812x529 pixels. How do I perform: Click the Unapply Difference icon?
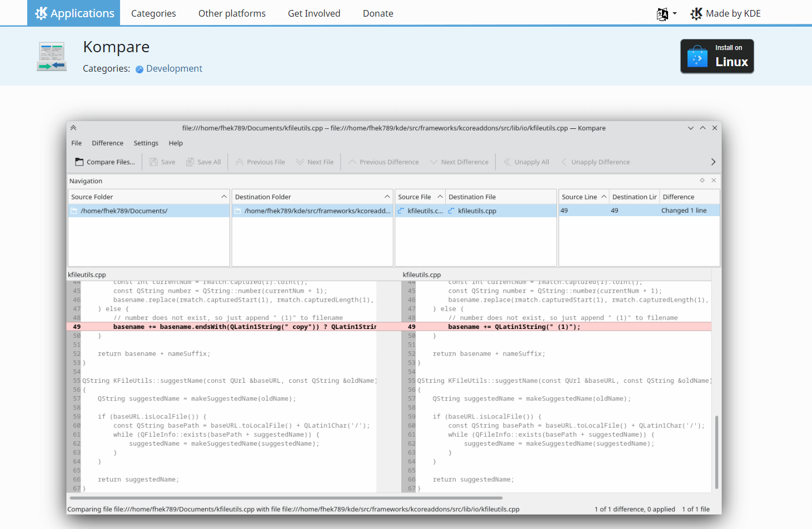595,162
